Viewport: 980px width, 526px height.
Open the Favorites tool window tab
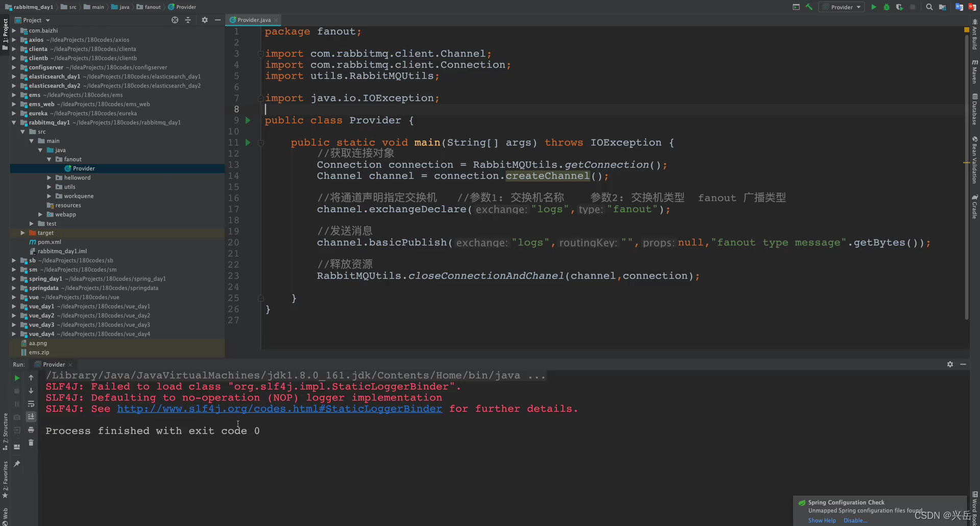[5, 480]
